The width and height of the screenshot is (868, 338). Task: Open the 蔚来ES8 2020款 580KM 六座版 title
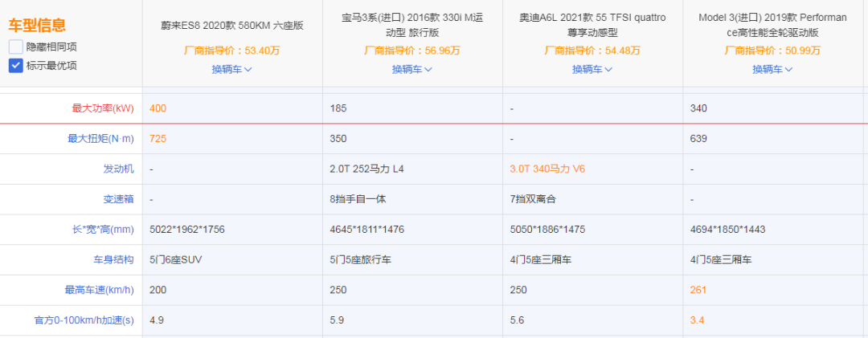(232, 26)
